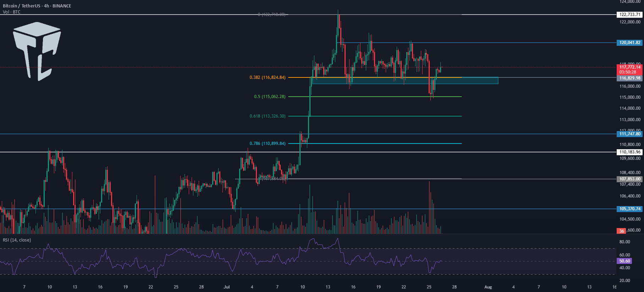
Task: Select the 116,829.98 gray price tag
Action: (629, 78)
